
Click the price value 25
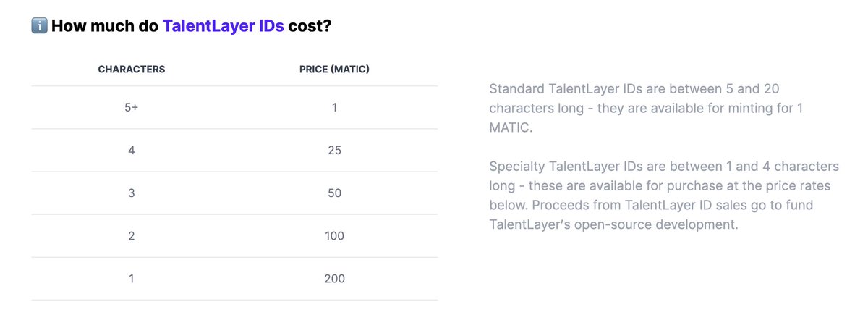click(x=334, y=151)
